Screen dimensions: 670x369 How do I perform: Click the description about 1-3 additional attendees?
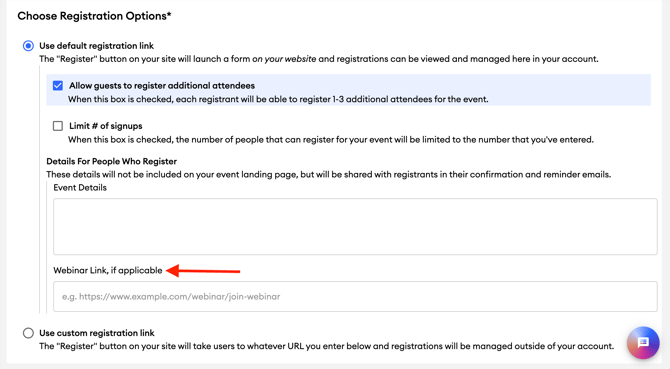point(278,100)
